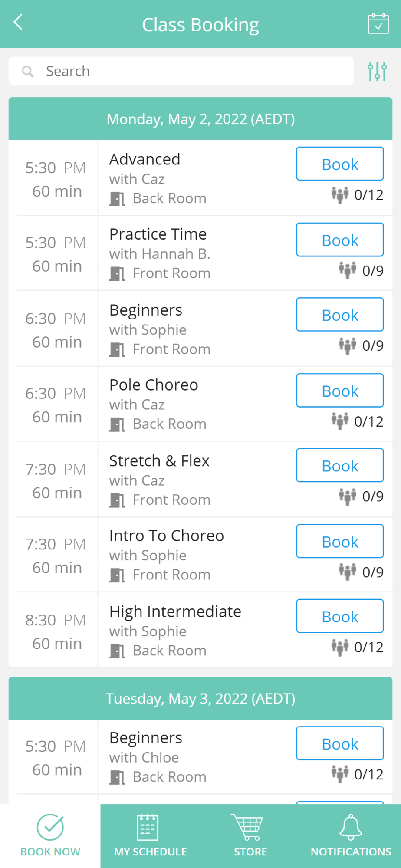Book Practice Time with Hannah B.

point(340,240)
